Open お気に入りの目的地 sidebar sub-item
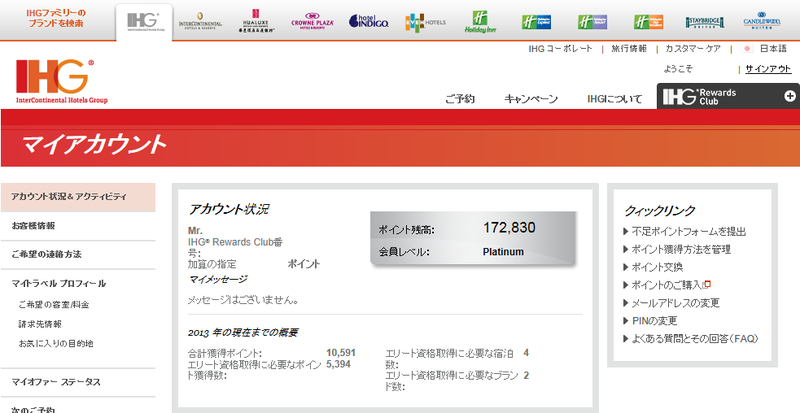 point(56,344)
